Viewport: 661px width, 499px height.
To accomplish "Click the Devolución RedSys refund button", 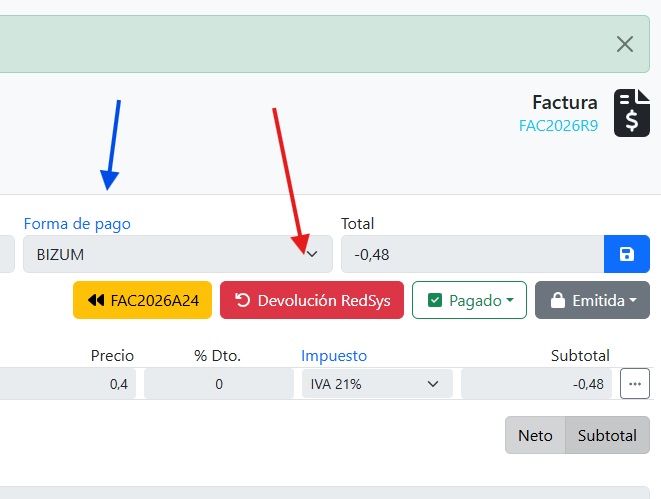I will click(311, 300).
